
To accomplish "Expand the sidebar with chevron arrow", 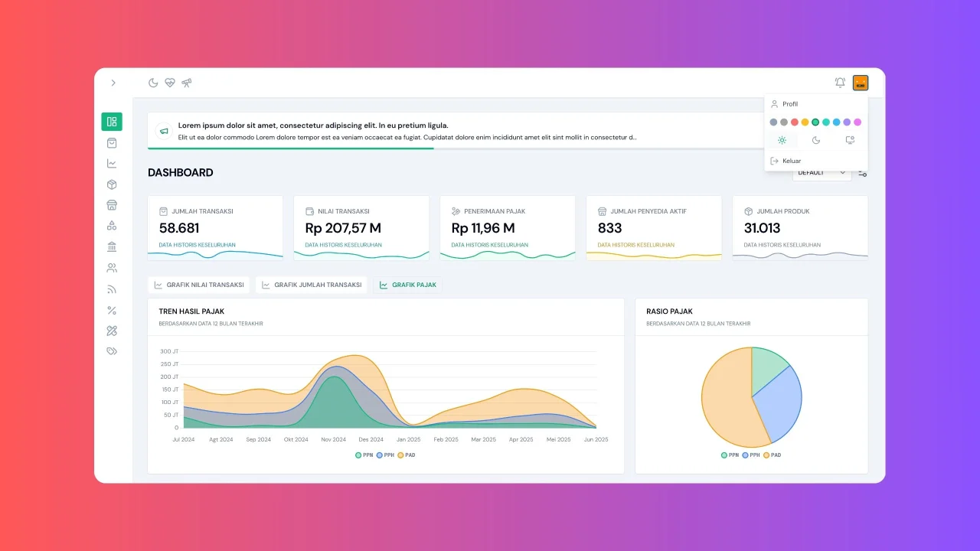I will [113, 83].
